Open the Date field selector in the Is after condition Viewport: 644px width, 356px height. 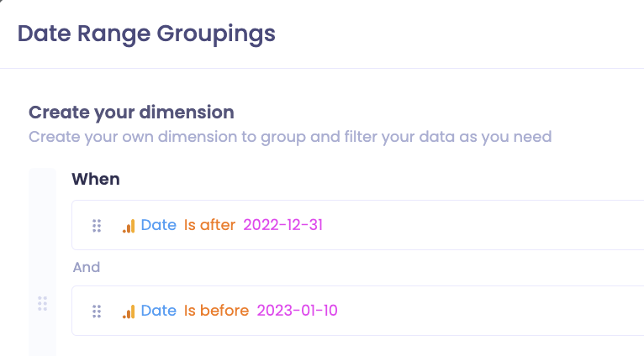coord(159,225)
